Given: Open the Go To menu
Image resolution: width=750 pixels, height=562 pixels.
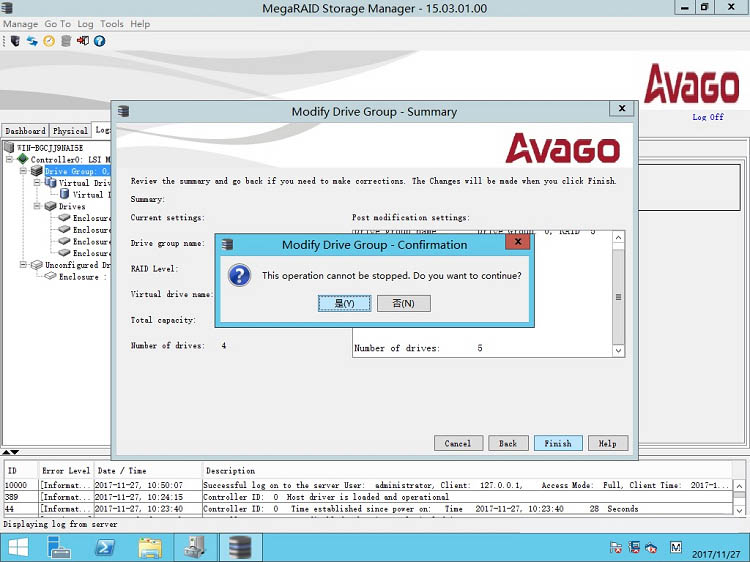Looking at the screenshot, I should click(x=57, y=24).
